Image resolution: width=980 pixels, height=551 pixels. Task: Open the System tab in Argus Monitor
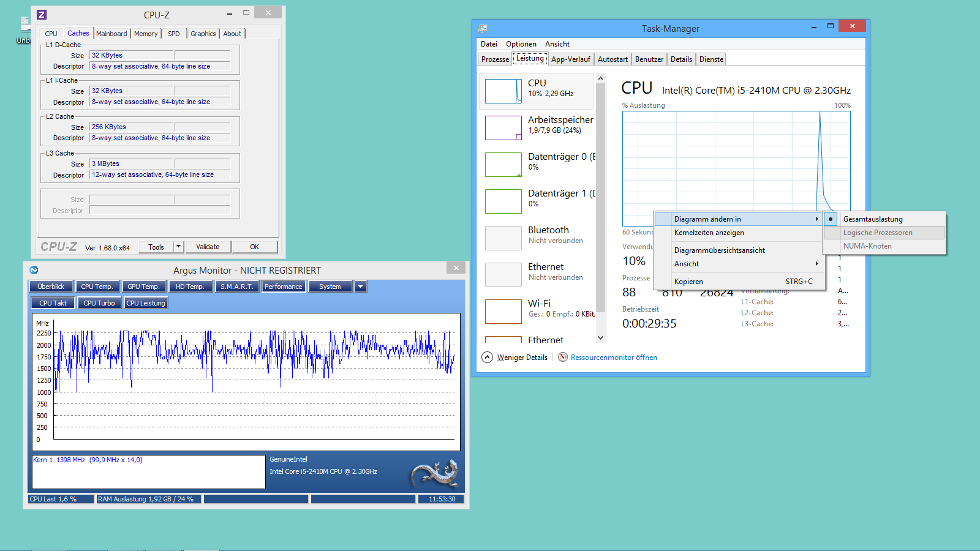[330, 287]
